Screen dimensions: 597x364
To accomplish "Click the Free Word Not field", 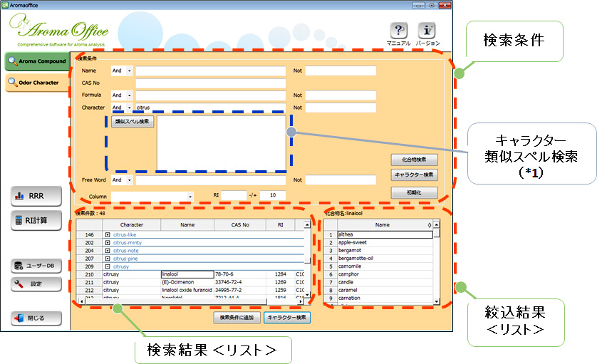I will click(x=341, y=180).
